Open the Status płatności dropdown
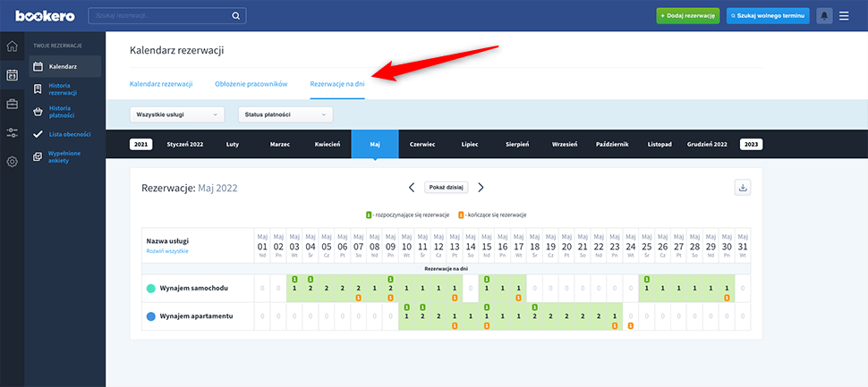The width and height of the screenshot is (868, 387). [x=285, y=114]
